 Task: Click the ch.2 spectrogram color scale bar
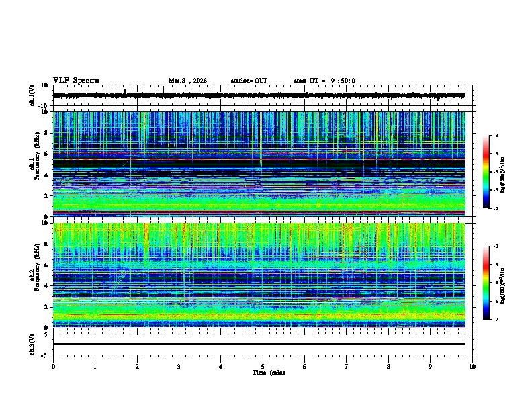coord(486,283)
